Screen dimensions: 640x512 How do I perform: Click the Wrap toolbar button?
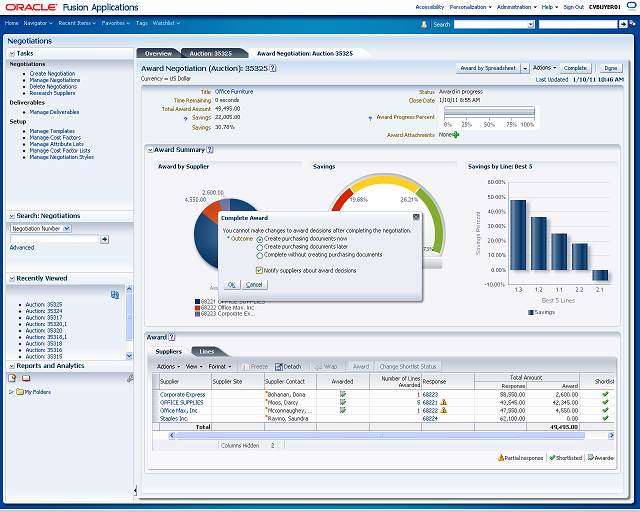pos(326,367)
